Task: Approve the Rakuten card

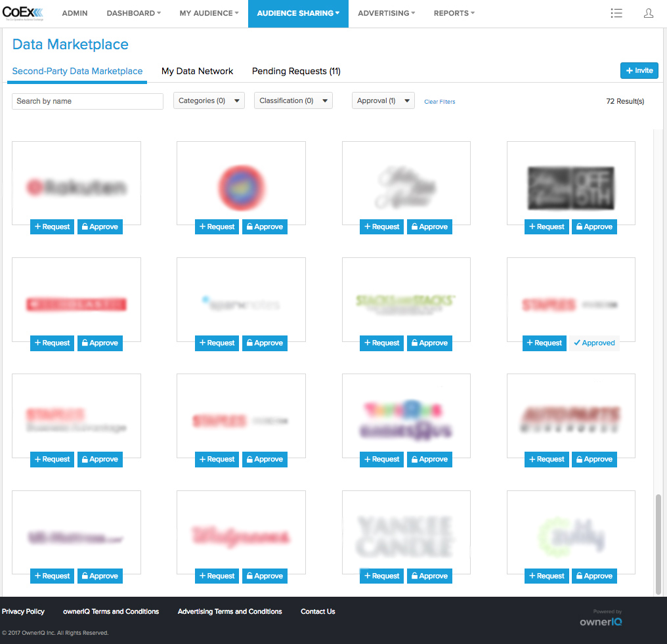Action: point(100,226)
